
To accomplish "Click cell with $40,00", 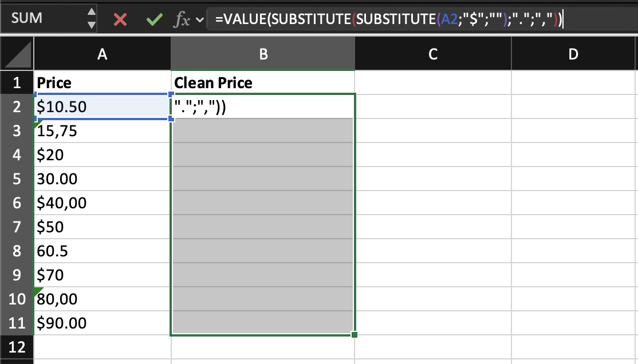I will pos(102,203).
